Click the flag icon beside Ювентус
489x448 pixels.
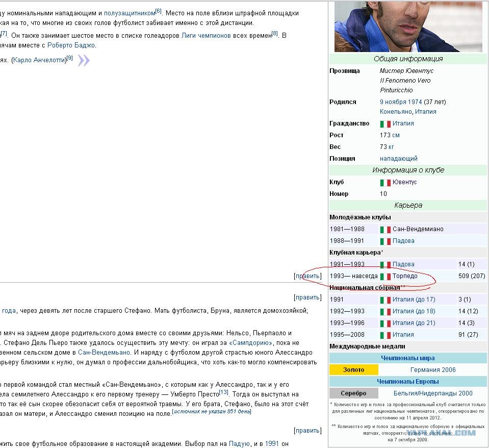point(385,183)
